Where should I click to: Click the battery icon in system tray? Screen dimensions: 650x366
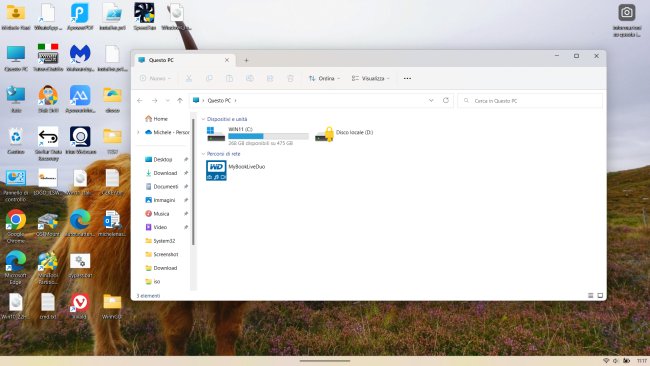626,361
